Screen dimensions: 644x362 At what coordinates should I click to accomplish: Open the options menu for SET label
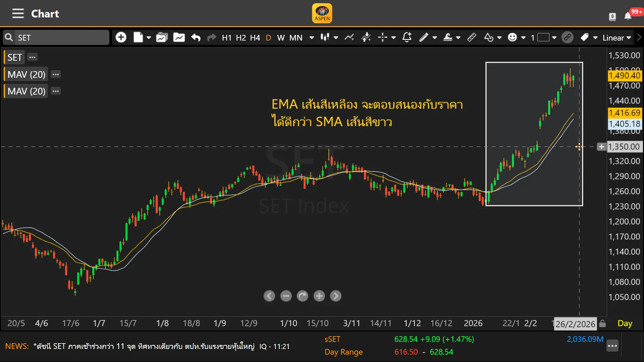[32, 57]
